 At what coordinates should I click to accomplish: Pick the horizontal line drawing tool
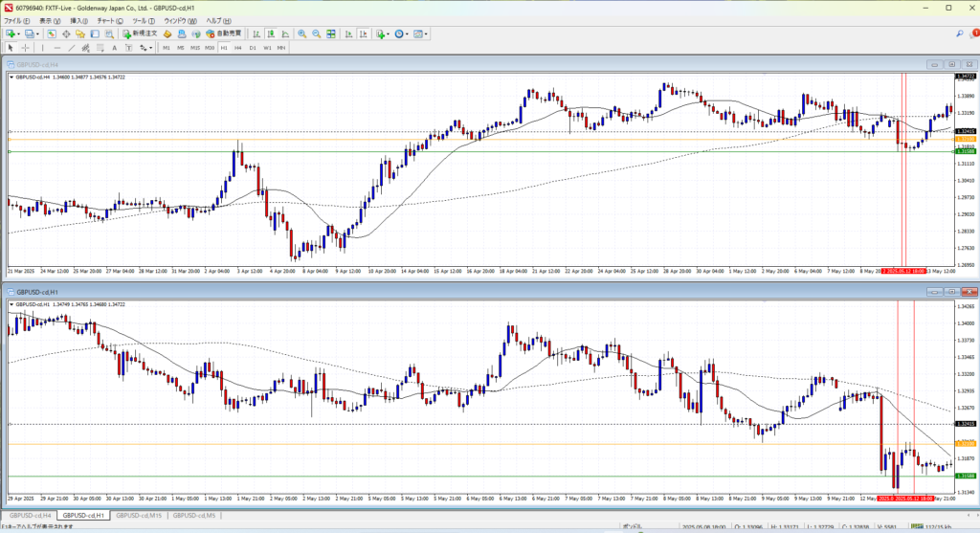57,47
